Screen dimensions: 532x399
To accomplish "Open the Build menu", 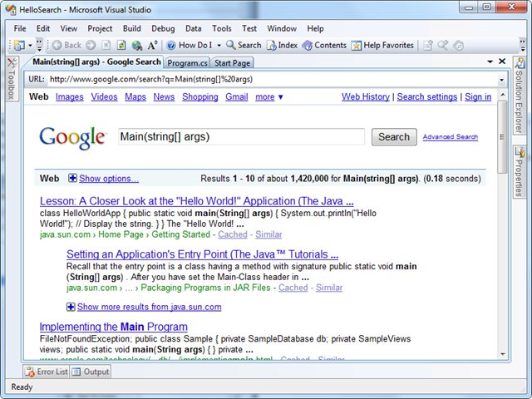I will (x=131, y=28).
